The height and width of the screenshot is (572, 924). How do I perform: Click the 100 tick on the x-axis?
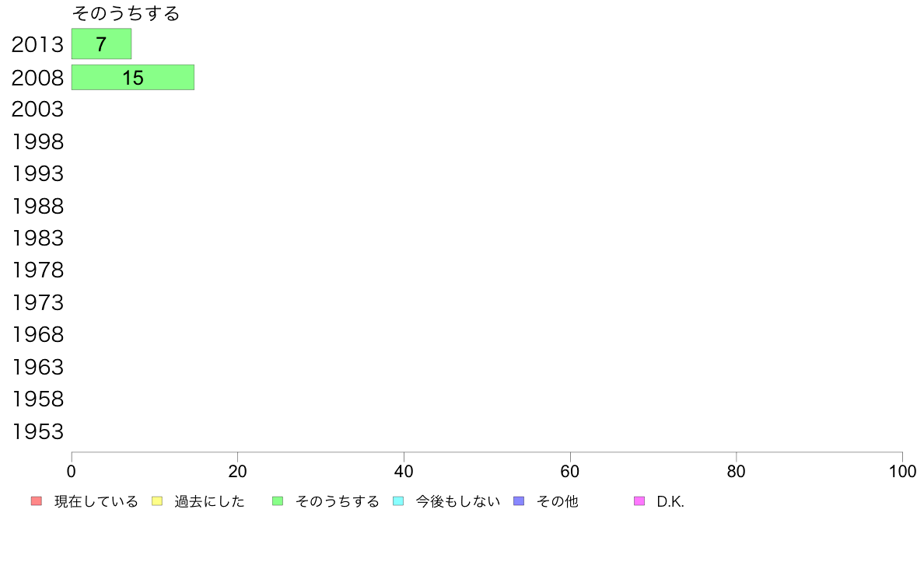click(901, 472)
